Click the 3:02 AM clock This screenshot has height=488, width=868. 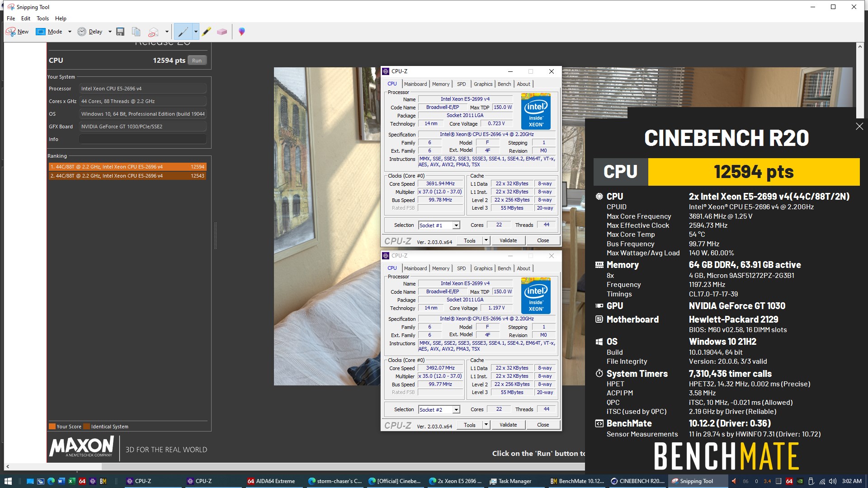(852, 481)
